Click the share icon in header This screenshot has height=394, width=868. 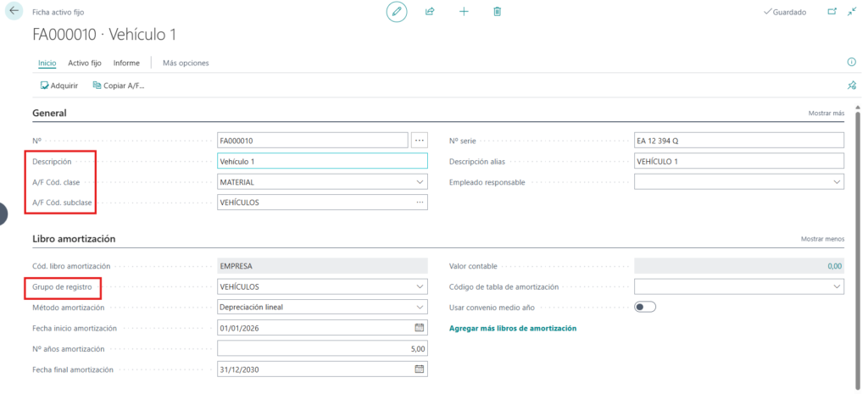tap(430, 12)
